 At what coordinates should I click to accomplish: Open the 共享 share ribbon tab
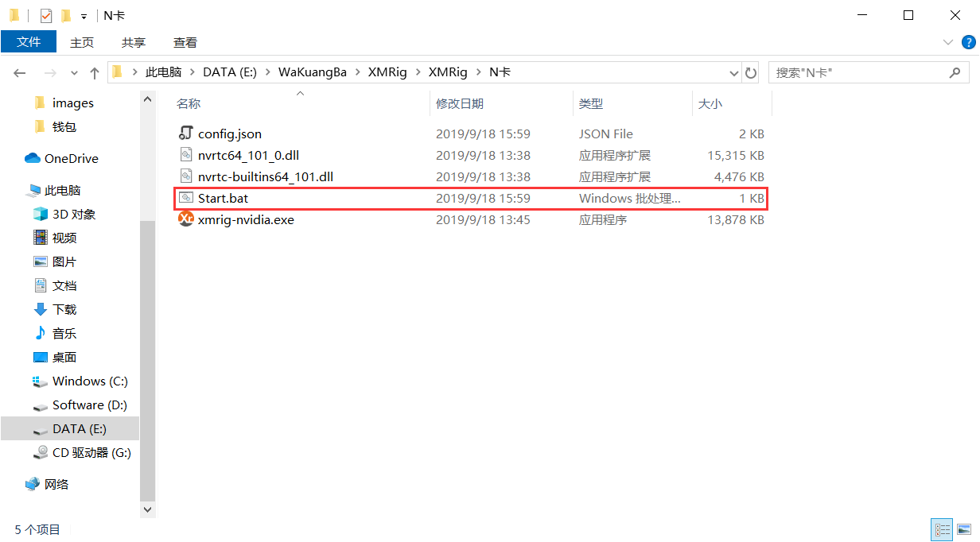pos(134,42)
